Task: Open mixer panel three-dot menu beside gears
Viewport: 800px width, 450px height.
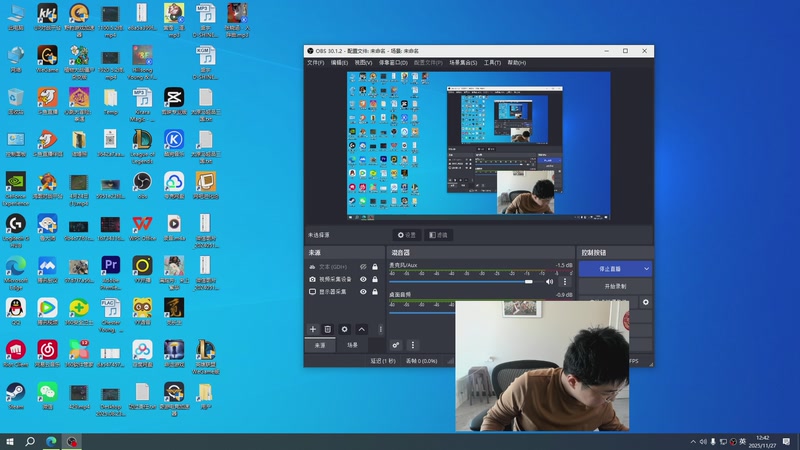Action: (x=413, y=345)
